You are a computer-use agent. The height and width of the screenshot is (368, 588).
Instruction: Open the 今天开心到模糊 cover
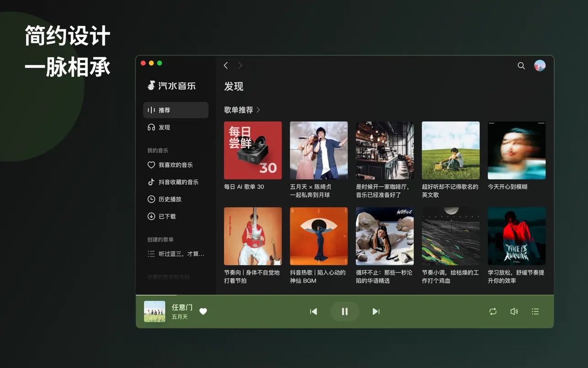click(x=517, y=150)
